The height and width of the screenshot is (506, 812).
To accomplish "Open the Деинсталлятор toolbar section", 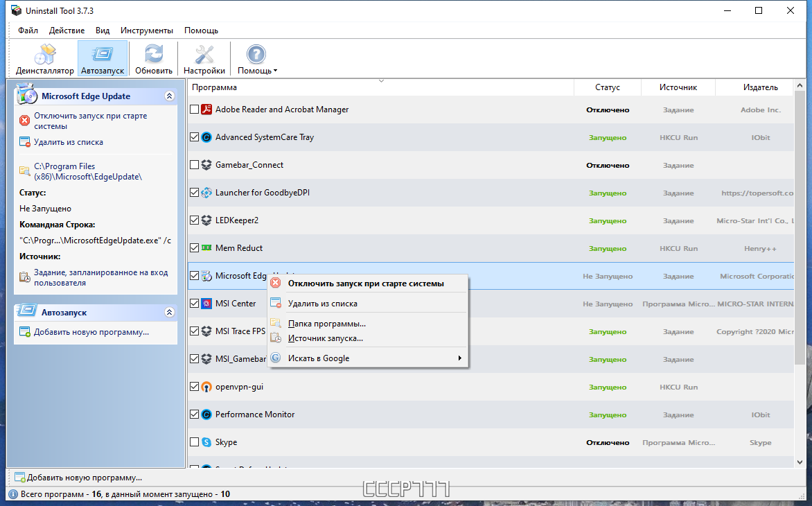I will (x=44, y=59).
